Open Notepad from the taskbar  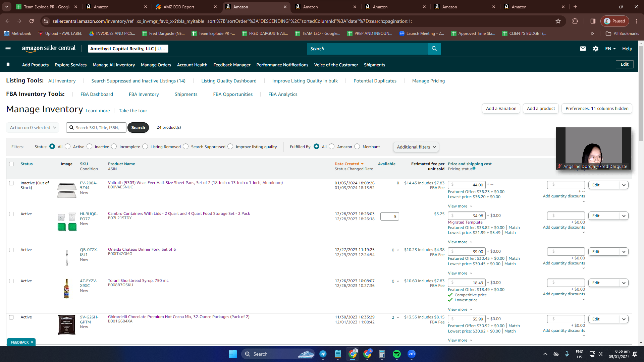338,354
